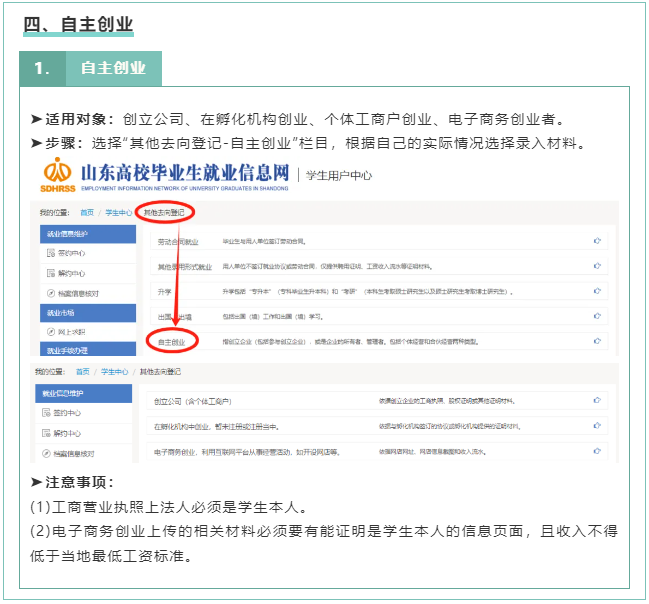Open 解约中心 in the upper sidebar
The width and height of the screenshot is (649, 604).
click(69, 272)
